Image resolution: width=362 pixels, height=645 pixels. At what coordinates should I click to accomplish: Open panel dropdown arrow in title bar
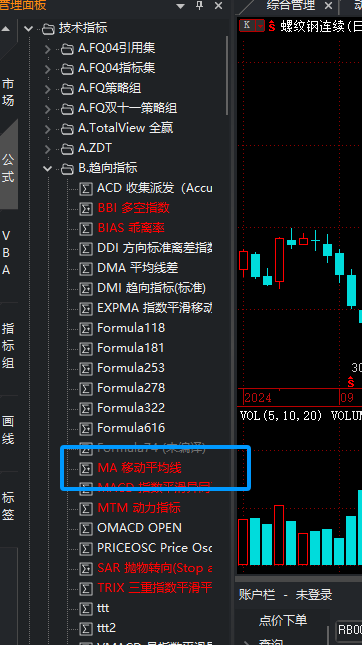point(180,6)
